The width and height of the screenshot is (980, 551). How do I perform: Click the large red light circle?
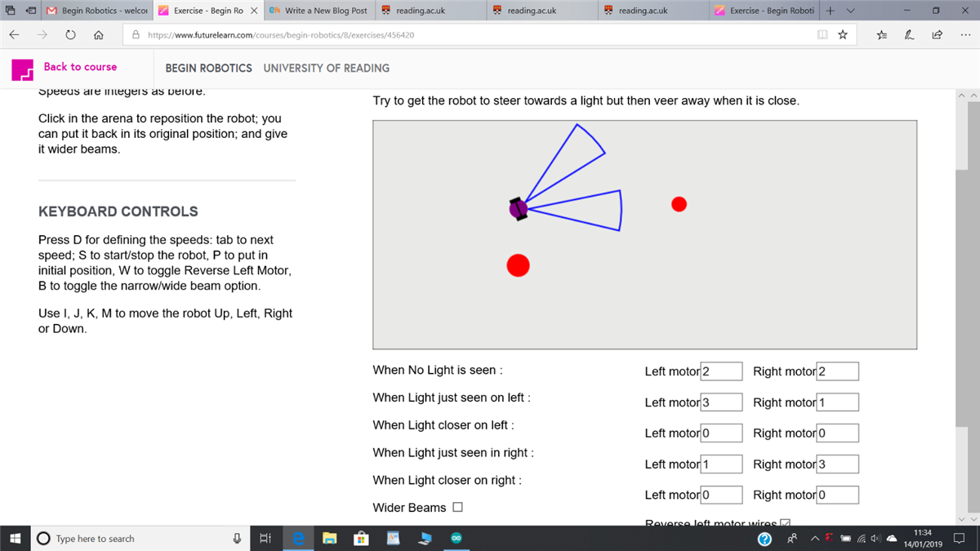[518, 265]
